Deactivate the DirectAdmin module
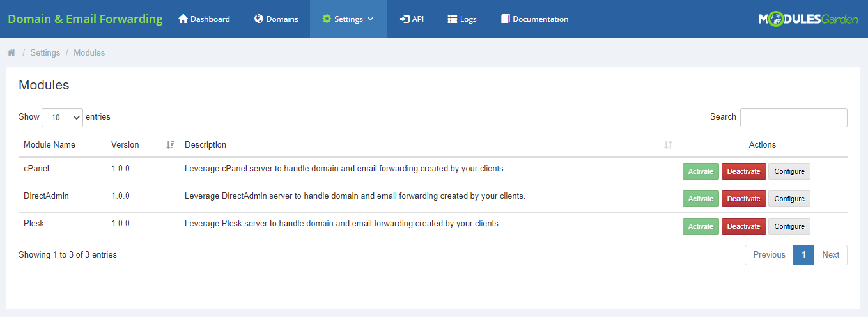Screen dimensions: 868x317 click(744, 199)
